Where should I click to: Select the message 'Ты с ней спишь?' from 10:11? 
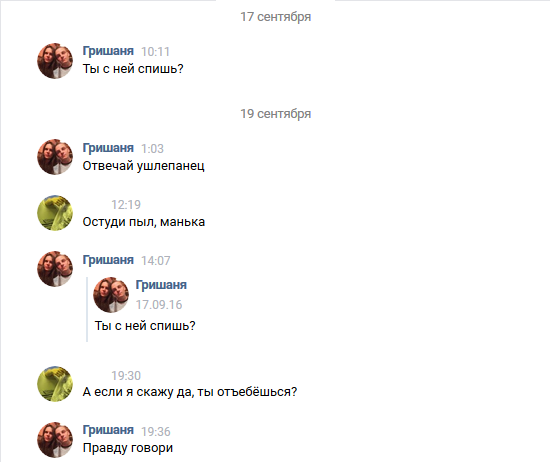133,69
